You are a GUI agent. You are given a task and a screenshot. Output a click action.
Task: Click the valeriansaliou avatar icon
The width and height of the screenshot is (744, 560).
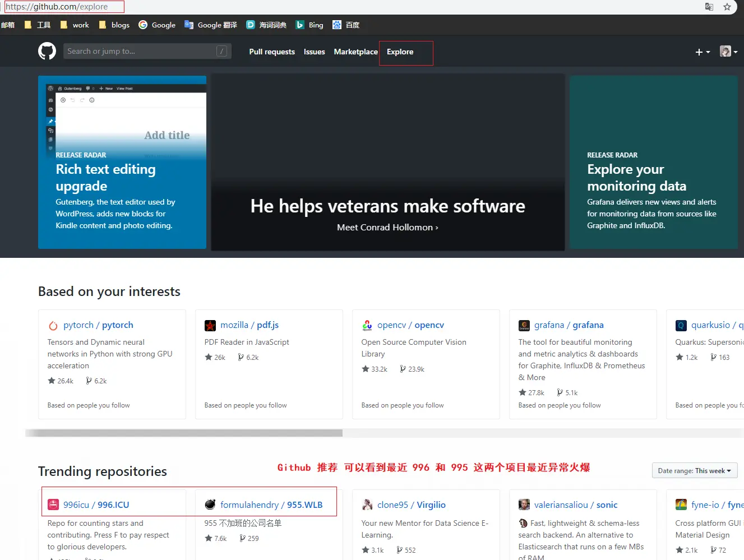click(x=524, y=505)
